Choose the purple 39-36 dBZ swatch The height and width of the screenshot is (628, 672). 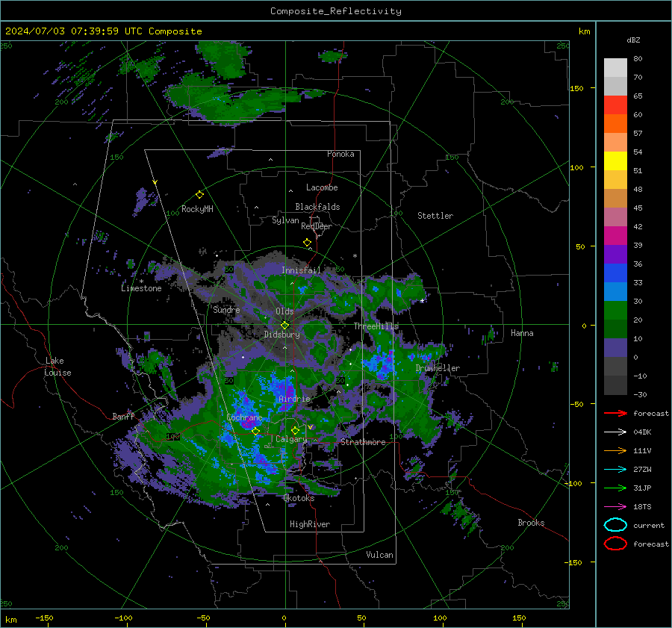(x=615, y=254)
